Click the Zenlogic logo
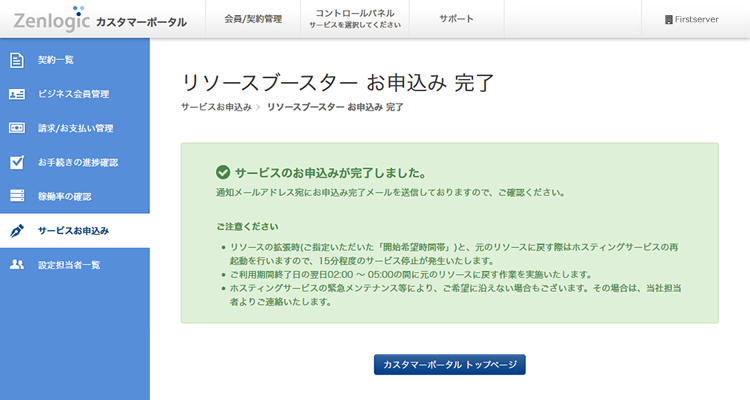 click(52, 19)
